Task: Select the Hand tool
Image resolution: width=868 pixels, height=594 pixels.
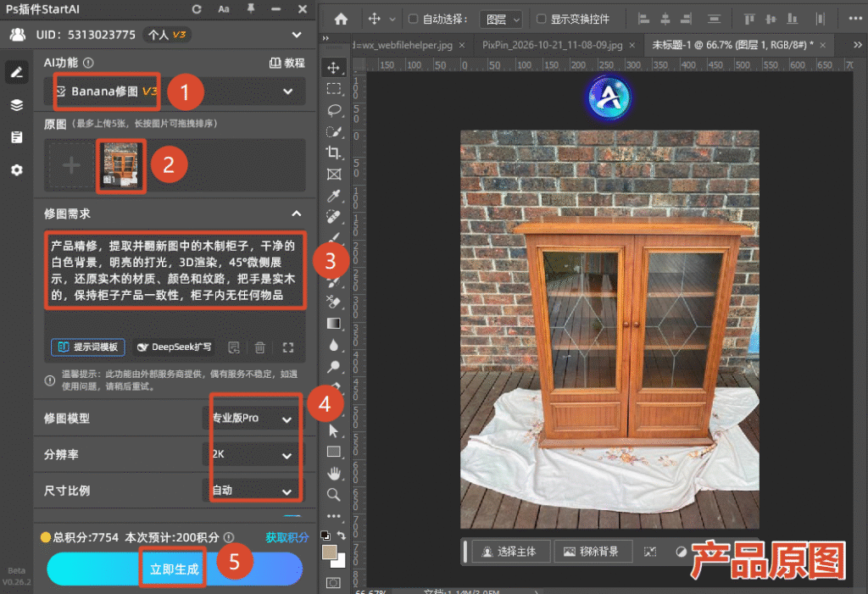Action: coord(333,473)
